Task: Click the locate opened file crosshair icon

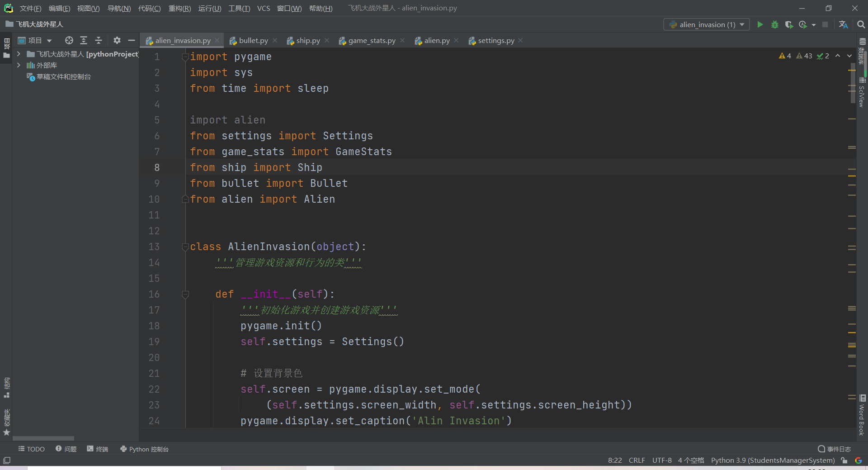Action: [69, 40]
